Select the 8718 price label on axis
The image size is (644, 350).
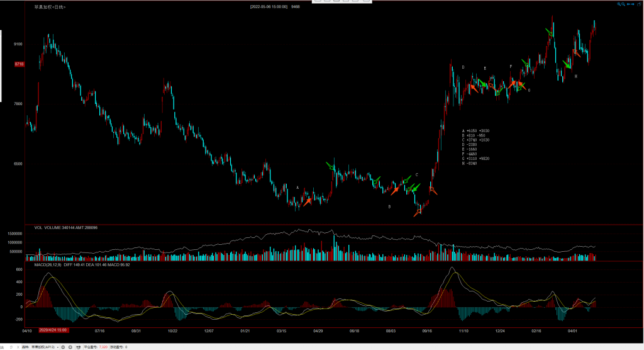[19, 64]
